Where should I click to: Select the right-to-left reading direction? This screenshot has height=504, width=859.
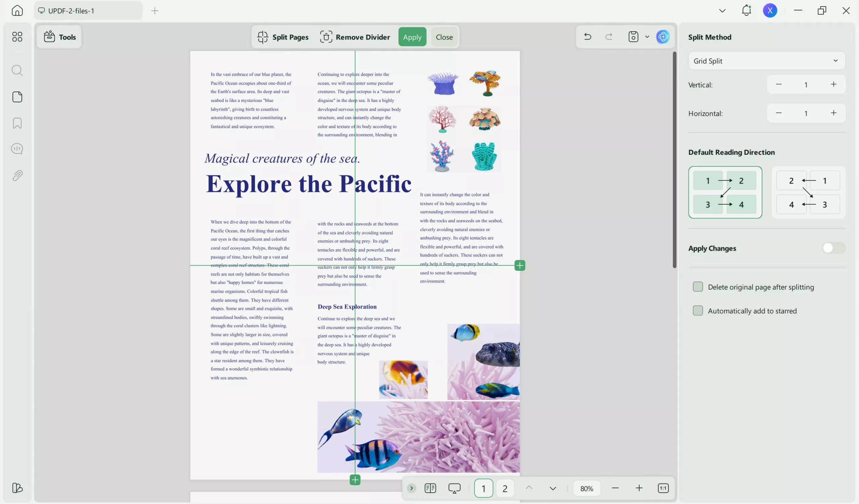[808, 192]
